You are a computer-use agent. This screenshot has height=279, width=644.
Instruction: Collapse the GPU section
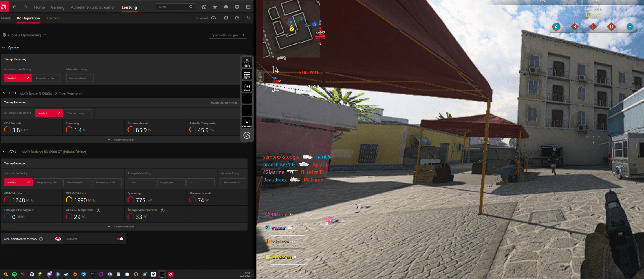pyautogui.click(x=4, y=152)
